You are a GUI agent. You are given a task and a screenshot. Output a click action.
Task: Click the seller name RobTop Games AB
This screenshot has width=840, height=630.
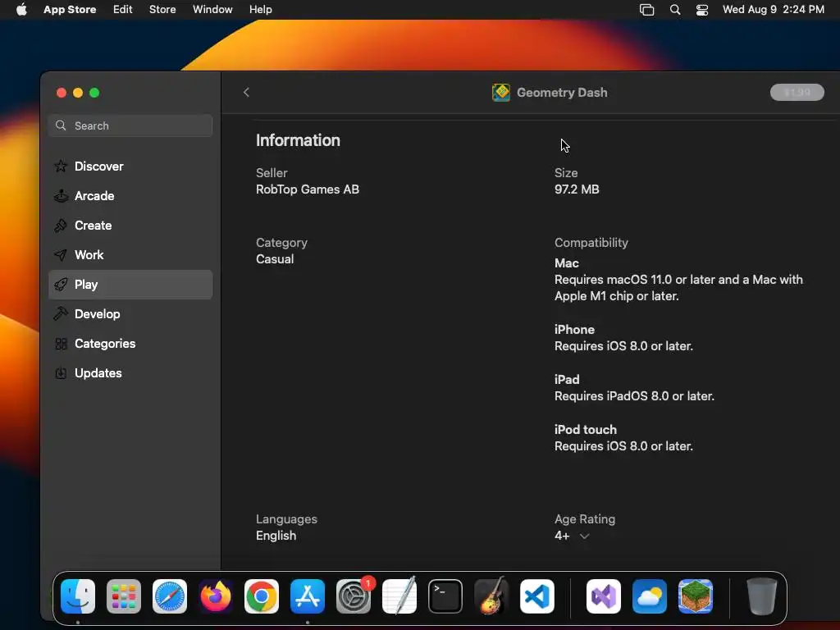click(308, 189)
